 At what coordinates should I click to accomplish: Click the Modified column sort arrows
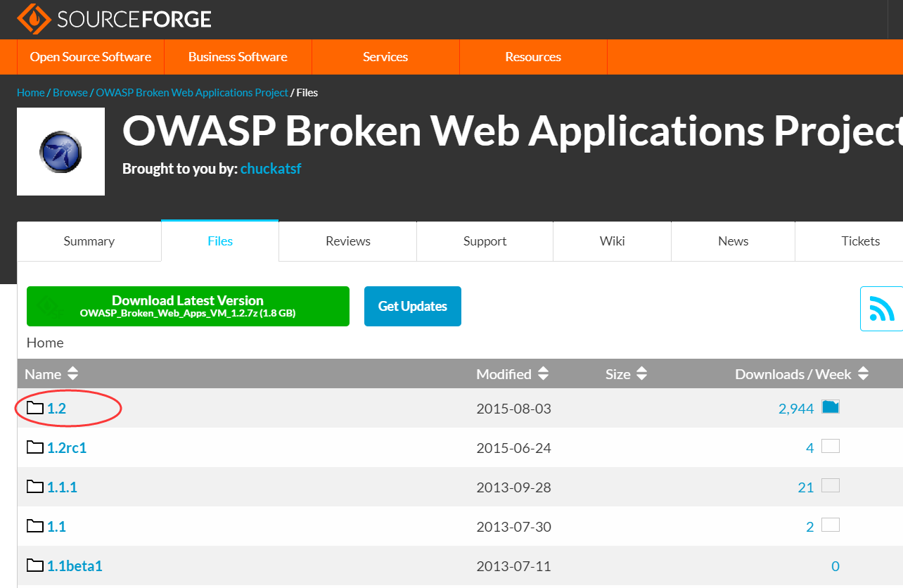[543, 373]
